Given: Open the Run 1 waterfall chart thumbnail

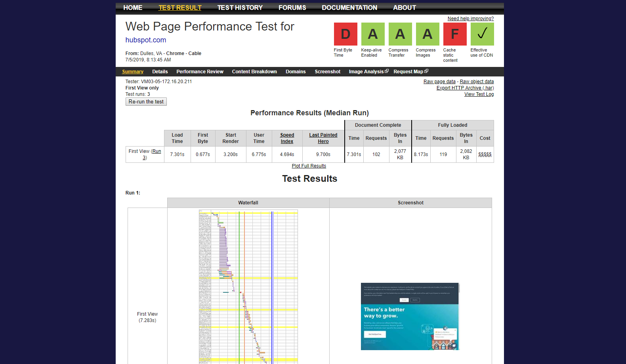Looking at the screenshot, I should click(x=248, y=287).
